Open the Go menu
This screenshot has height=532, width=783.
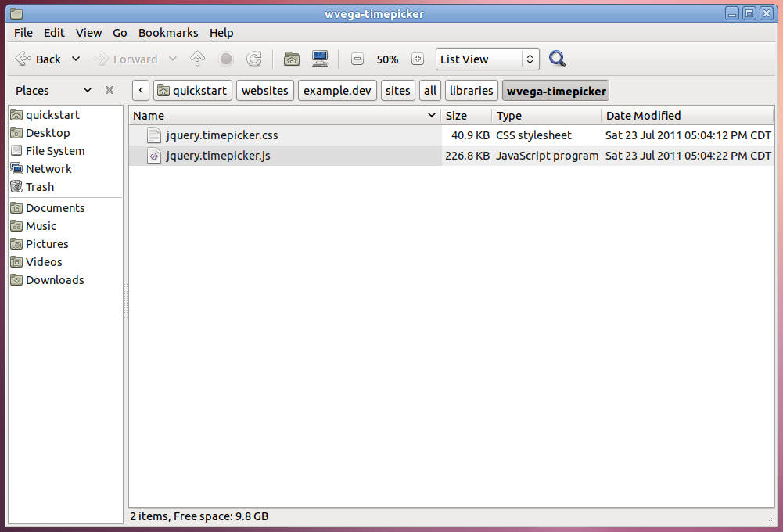click(120, 33)
